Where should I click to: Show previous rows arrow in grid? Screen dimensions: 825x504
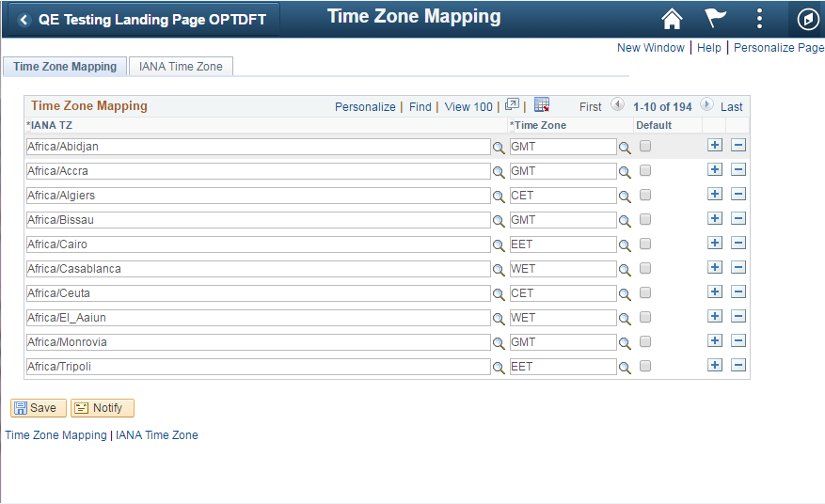[x=617, y=104]
